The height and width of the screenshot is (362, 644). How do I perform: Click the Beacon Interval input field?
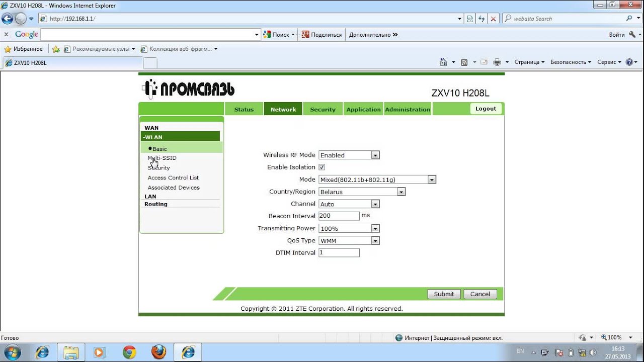click(339, 216)
